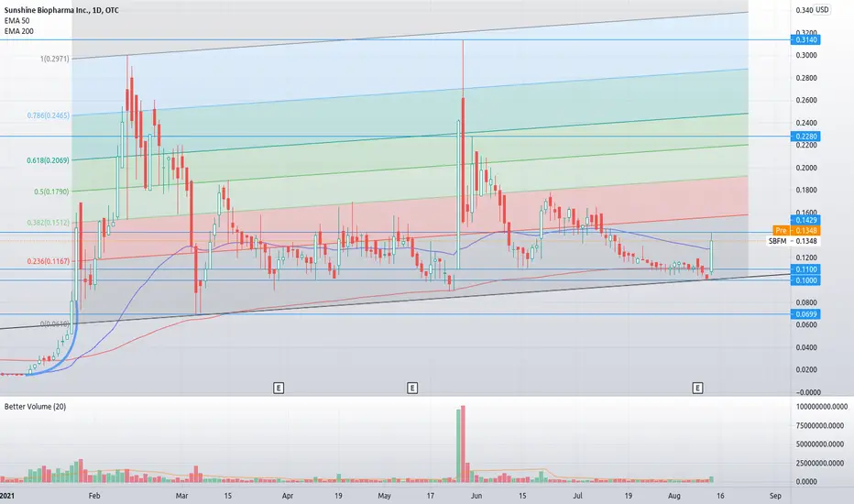
Task: Click the SBFM 0.1348 symbol price label
Action: click(794, 241)
